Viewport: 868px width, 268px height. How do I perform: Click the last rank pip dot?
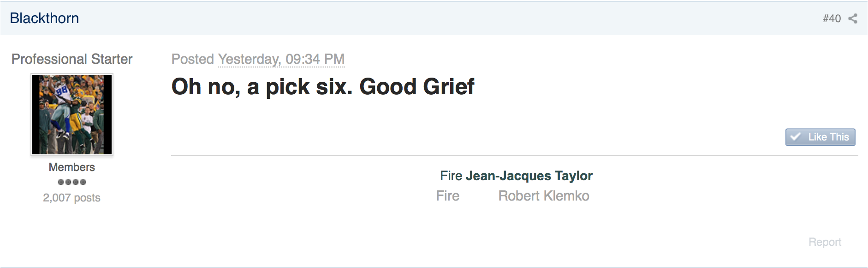(83, 182)
